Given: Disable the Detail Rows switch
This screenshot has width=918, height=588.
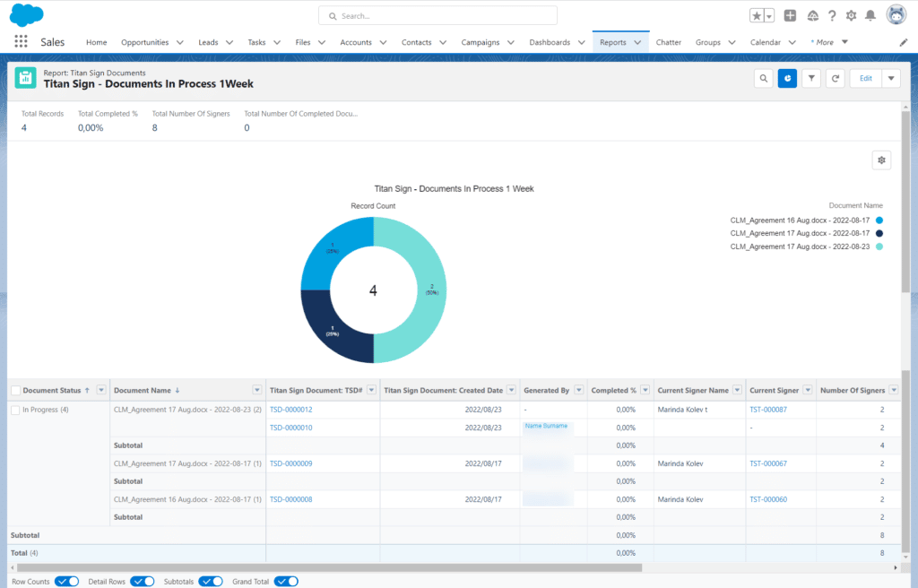Looking at the screenshot, I should point(143,582).
